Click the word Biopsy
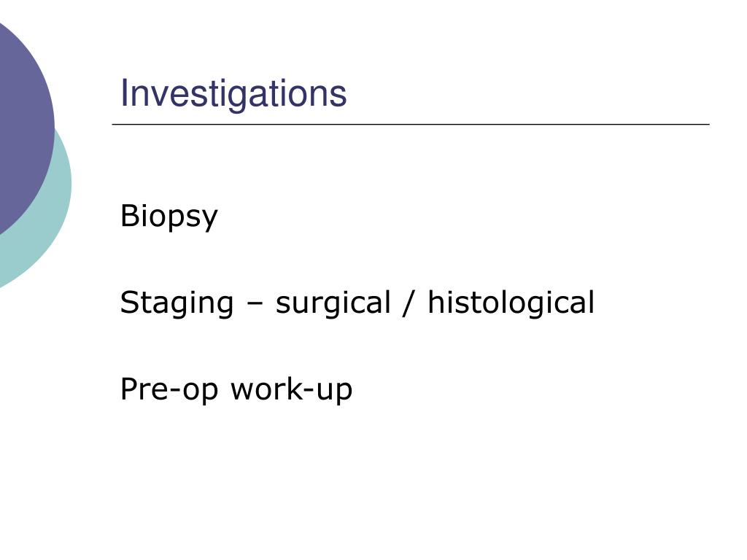The width and height of the screenshot is (747, 560). (x=169, y=217)
